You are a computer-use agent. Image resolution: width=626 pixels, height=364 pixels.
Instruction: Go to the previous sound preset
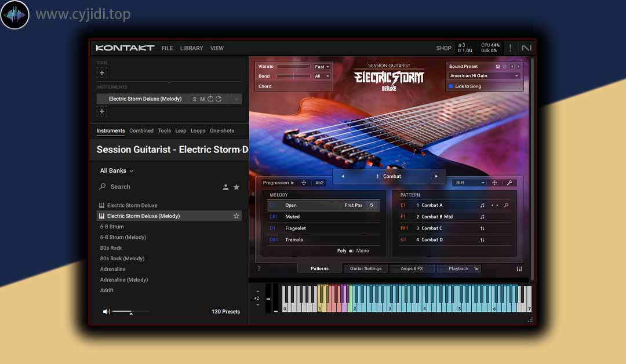512,67
